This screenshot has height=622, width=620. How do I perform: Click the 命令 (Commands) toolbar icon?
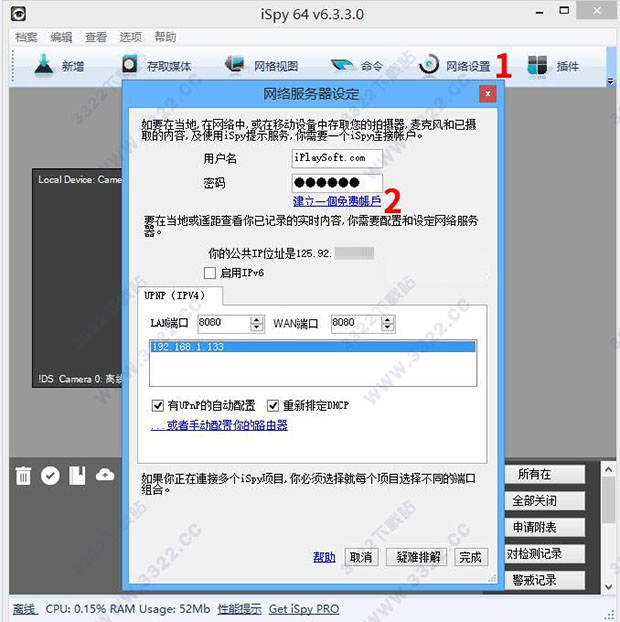pyautogui.click(x=342, y=65)
